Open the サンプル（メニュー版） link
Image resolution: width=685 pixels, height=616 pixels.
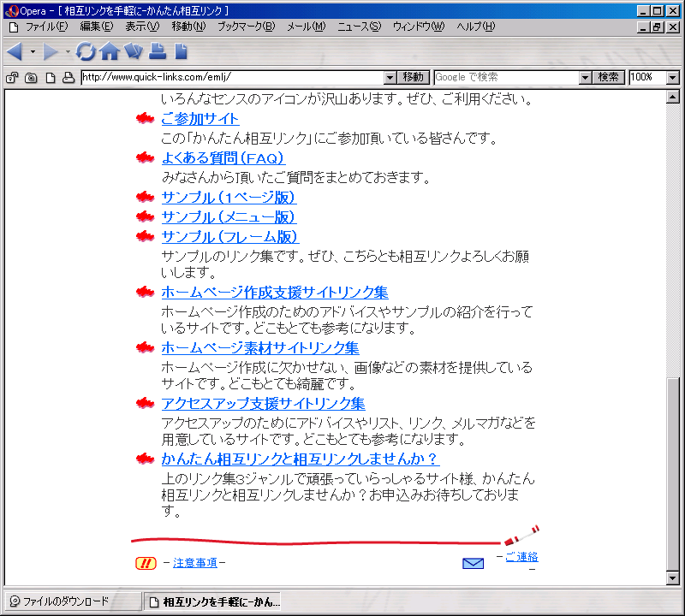tap(229, 217)
